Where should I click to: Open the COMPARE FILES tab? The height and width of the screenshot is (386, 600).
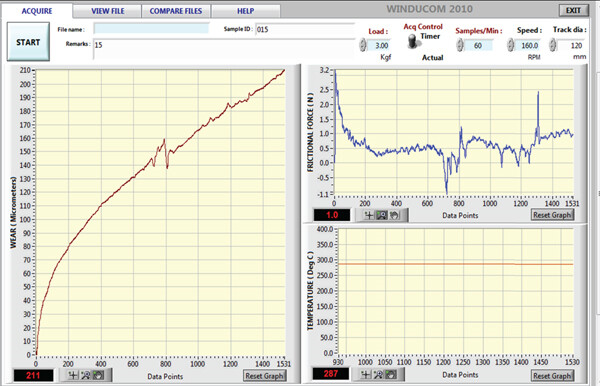pos(176,11)
